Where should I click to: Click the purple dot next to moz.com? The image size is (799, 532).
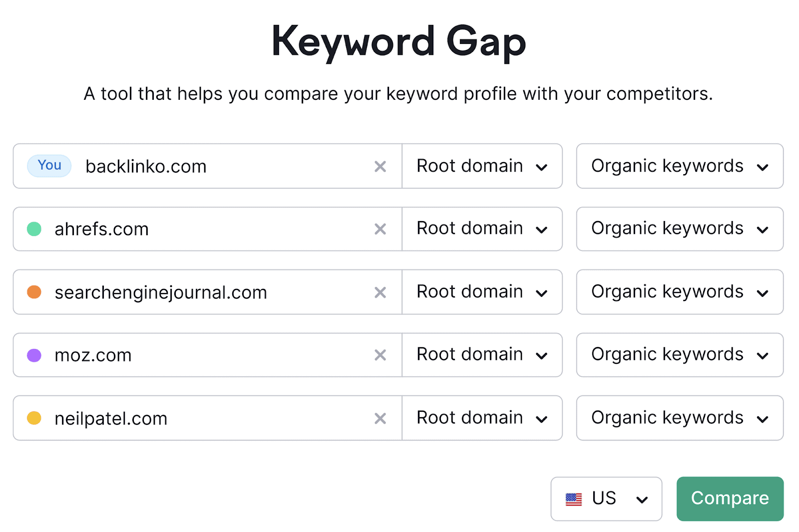pyautogui.click(x=34, y=355)
